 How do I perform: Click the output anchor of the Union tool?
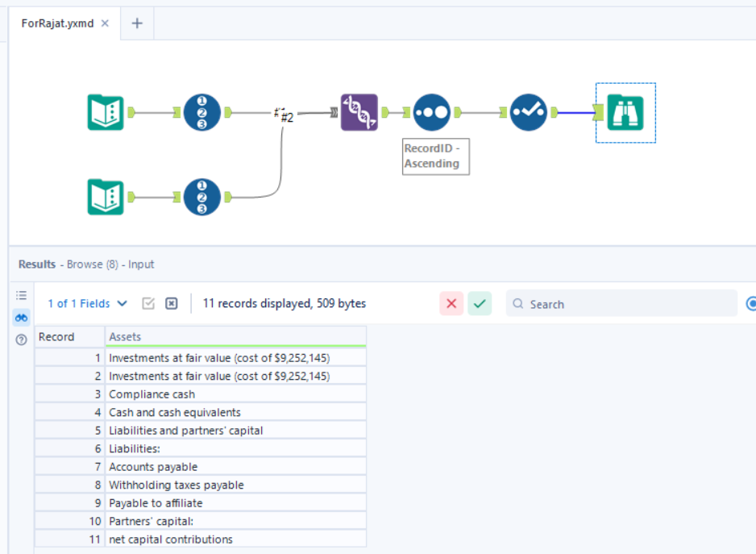(x=384, y=112)
